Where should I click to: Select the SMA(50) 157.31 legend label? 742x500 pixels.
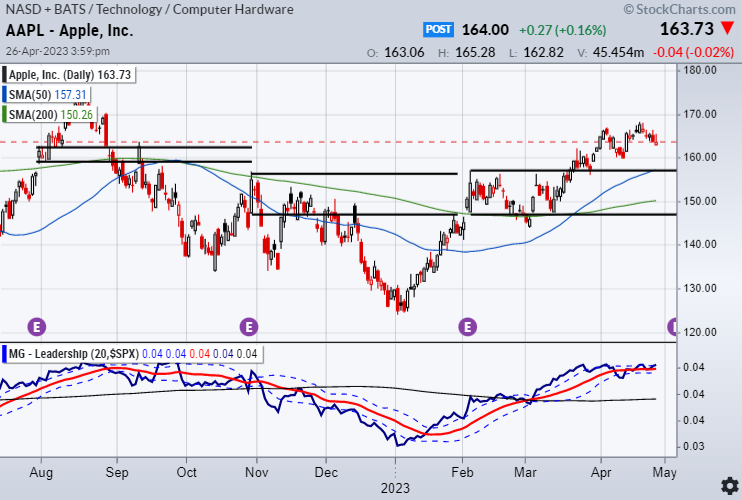tap(49, 95)
